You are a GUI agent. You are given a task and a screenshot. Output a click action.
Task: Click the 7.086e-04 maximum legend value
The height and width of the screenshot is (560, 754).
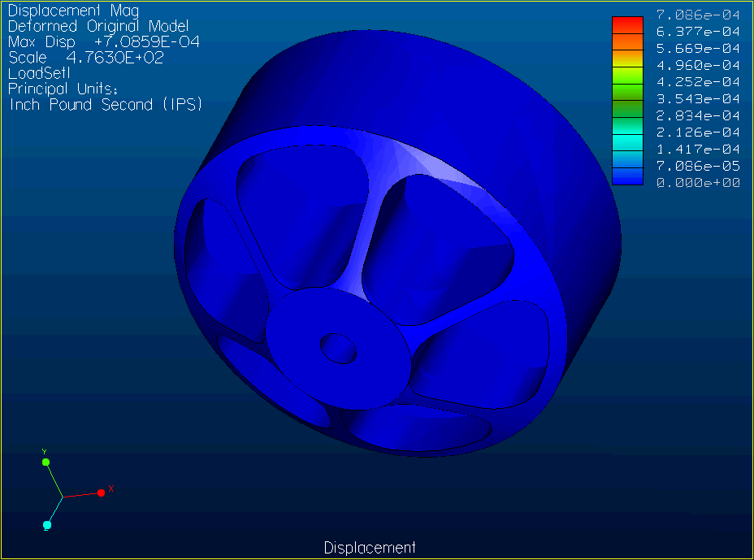[x=698, y=14]
